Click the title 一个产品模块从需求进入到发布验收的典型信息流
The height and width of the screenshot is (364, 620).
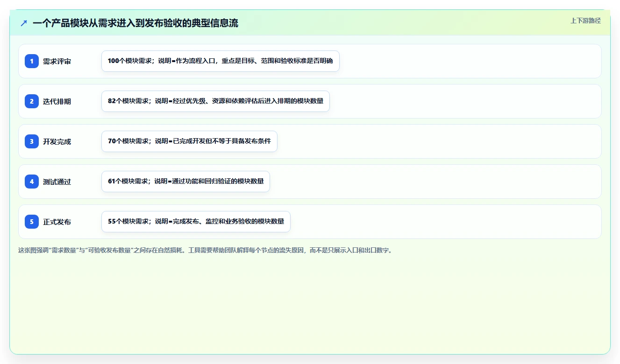pos(135,23)
